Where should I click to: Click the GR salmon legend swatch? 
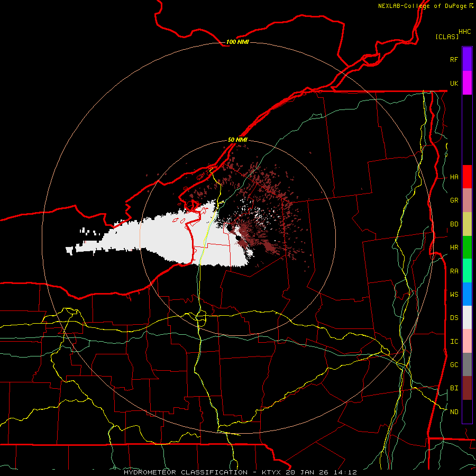click(x=467, y=200)
